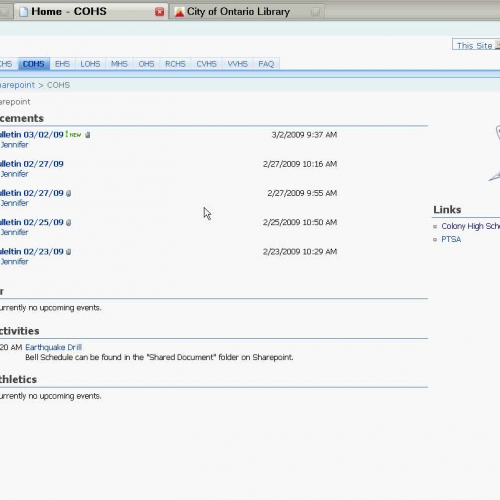500x500 pixels.
Task: Open the Bulletin 02/25/09 announcement
Action: (x=32, y=222)
